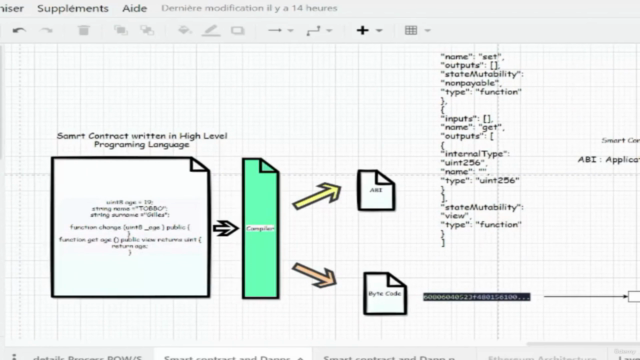Image resolution: width=640 pixels, height=360 pixels.
Task: Click the '"name": "set"' JSON line
Action: click(472, 56)
